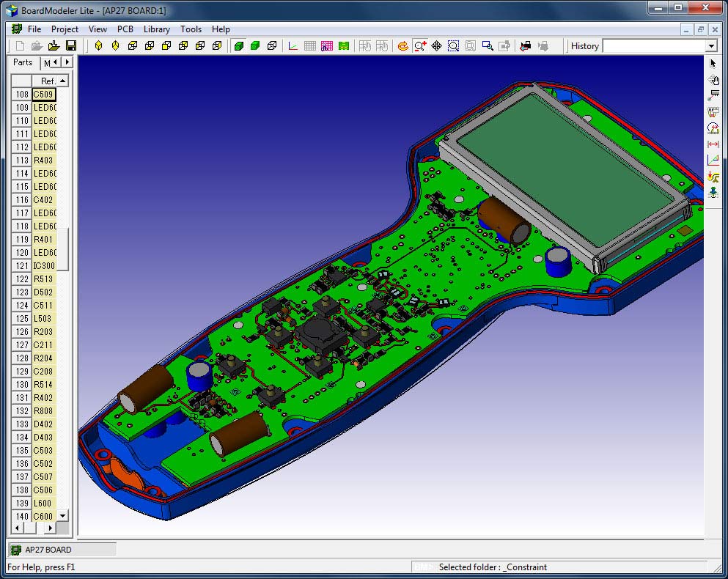Select the pan view four-arrow tool

coord(437,45)
